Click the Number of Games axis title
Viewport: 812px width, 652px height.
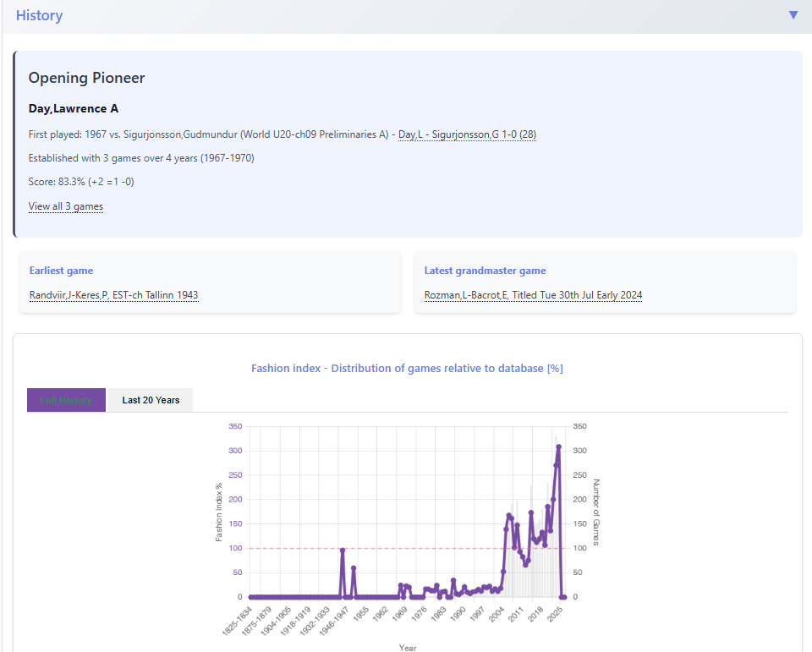pyautogui.click(x=595, y=512)
